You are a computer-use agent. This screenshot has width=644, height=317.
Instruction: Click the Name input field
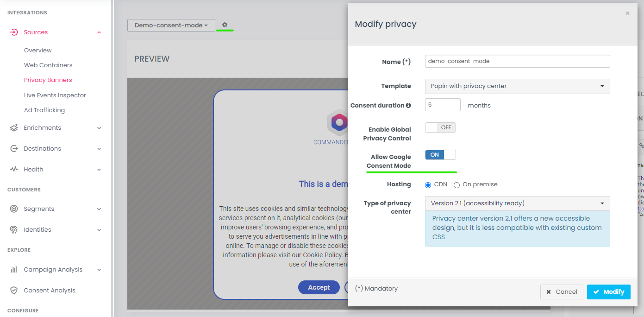(x=517, y=61)
